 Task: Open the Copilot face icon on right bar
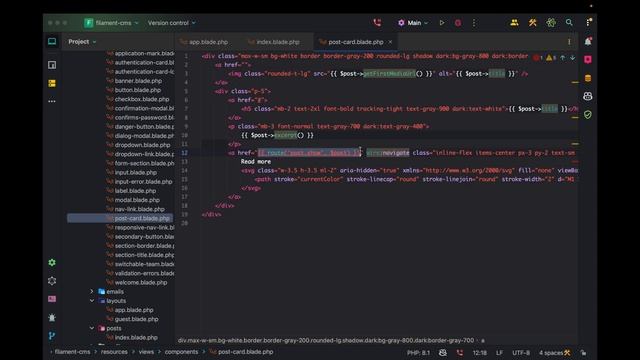coord(588,96)
